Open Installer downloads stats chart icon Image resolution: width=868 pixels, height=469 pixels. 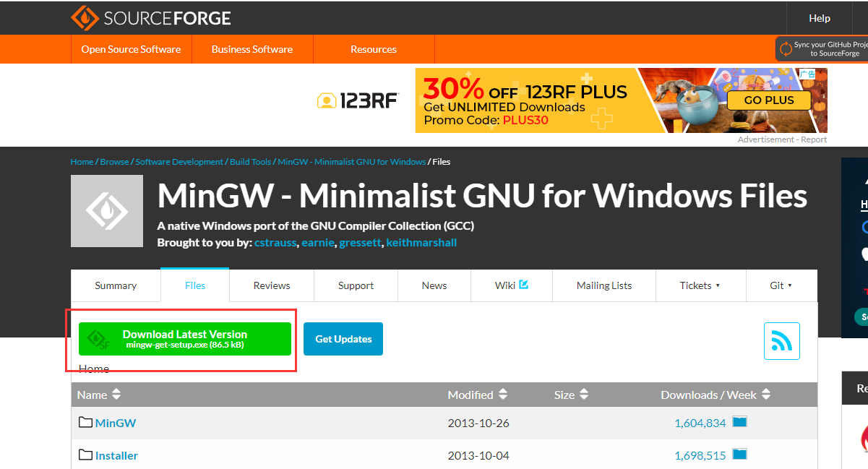(x=739, y=455)
